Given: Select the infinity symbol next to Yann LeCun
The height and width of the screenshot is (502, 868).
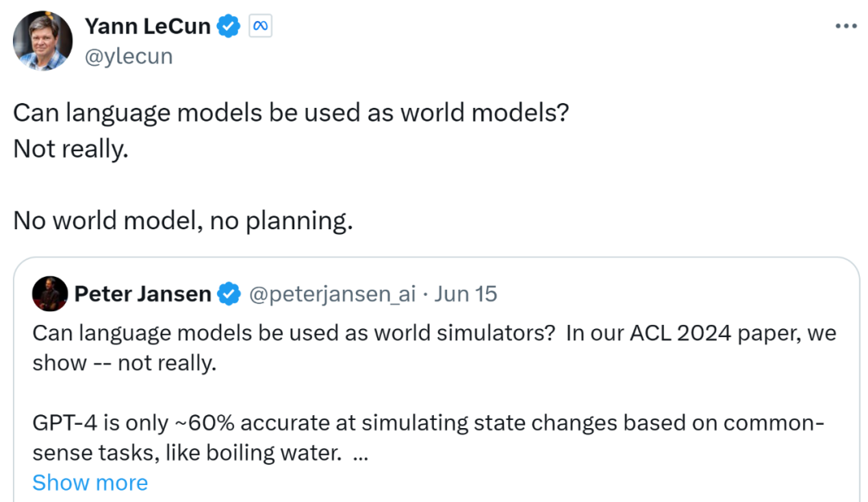Looking at the screenshot, I should pyautogui.click(x=260, y=25).
